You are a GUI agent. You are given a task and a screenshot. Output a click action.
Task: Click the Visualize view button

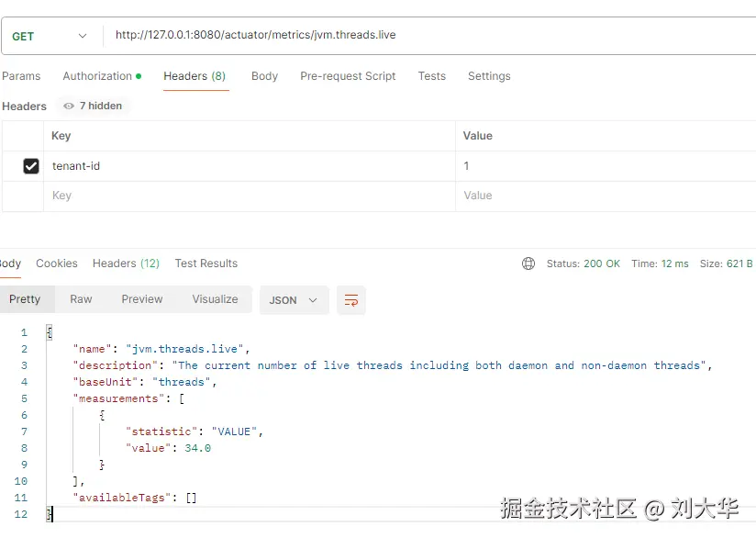point(215,299)
